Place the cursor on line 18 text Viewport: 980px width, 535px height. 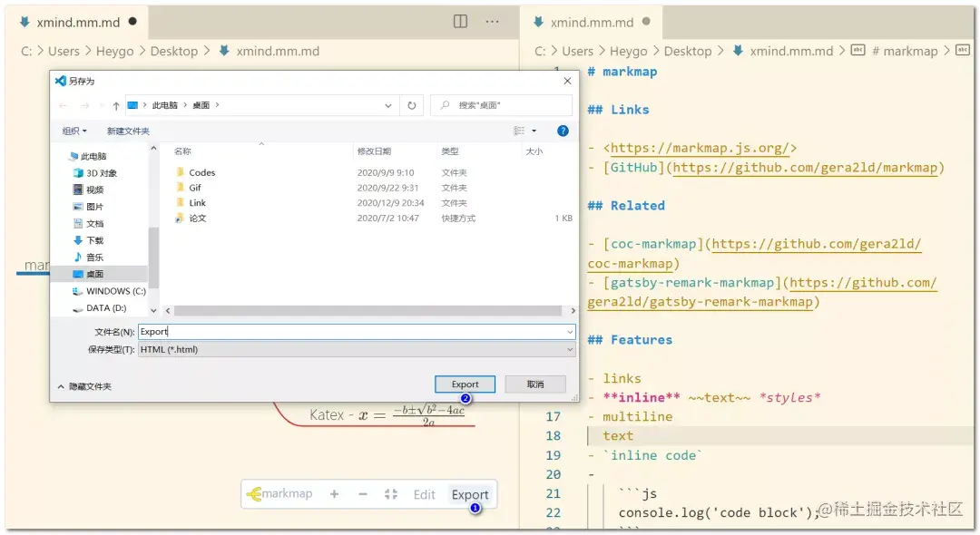tap(618, 436)
